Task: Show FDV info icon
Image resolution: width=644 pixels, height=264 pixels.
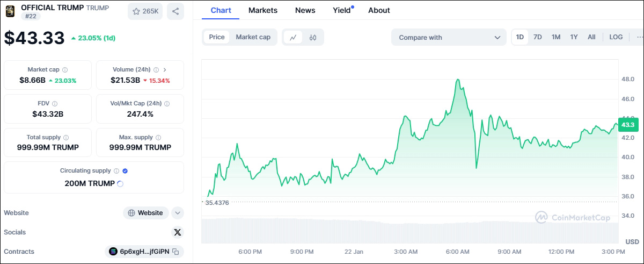Action: pyautogui.click(x=55, y=104)
